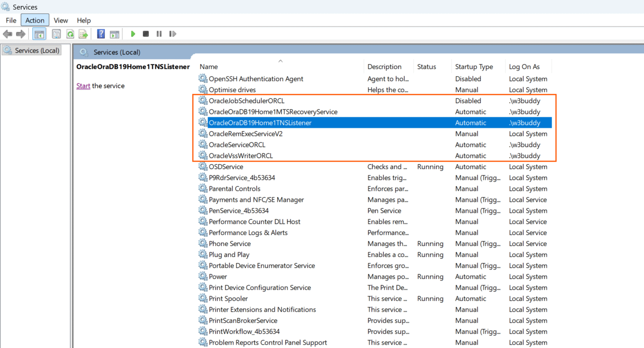The height and width of the screenshot is (348, 644).
Task: Open the View menu
Action: coord(61,20)
